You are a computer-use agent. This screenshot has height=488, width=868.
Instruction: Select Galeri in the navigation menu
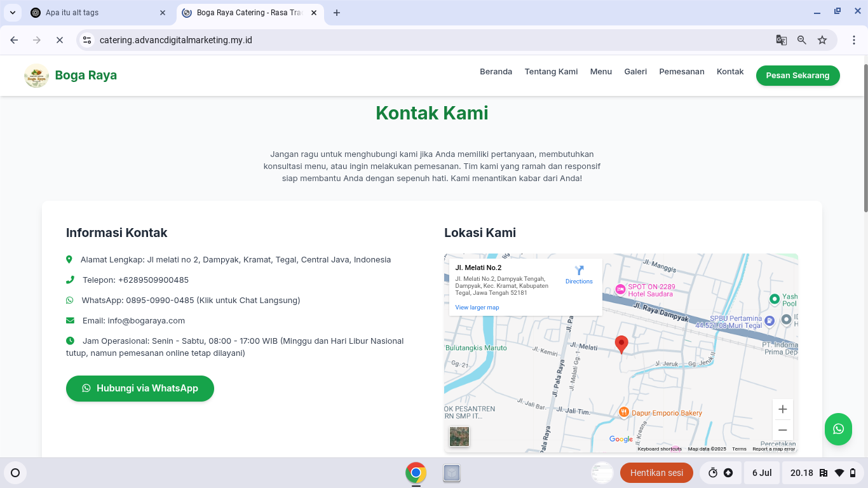point(635,72)
